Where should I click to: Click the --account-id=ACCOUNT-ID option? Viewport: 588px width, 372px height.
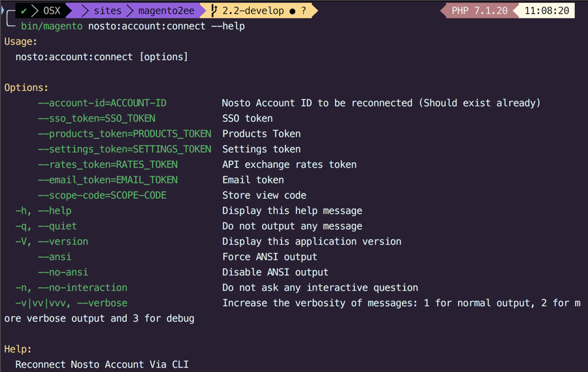pyautogui.click(x=102, y=103)
